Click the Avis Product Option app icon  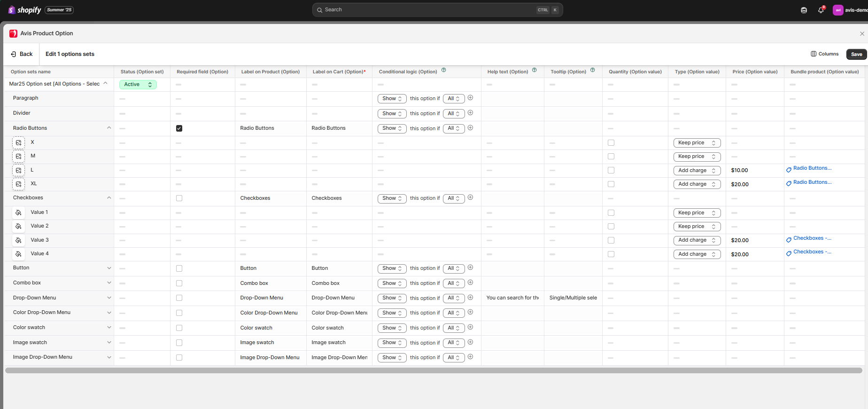pyautogui.click(x=13, y=33)
